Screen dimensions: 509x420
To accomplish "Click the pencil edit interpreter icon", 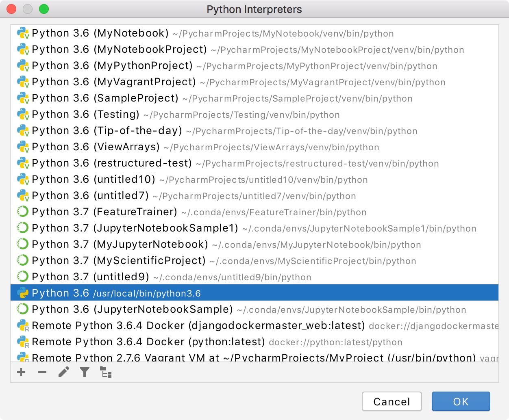I will click(x=64, y=372).
